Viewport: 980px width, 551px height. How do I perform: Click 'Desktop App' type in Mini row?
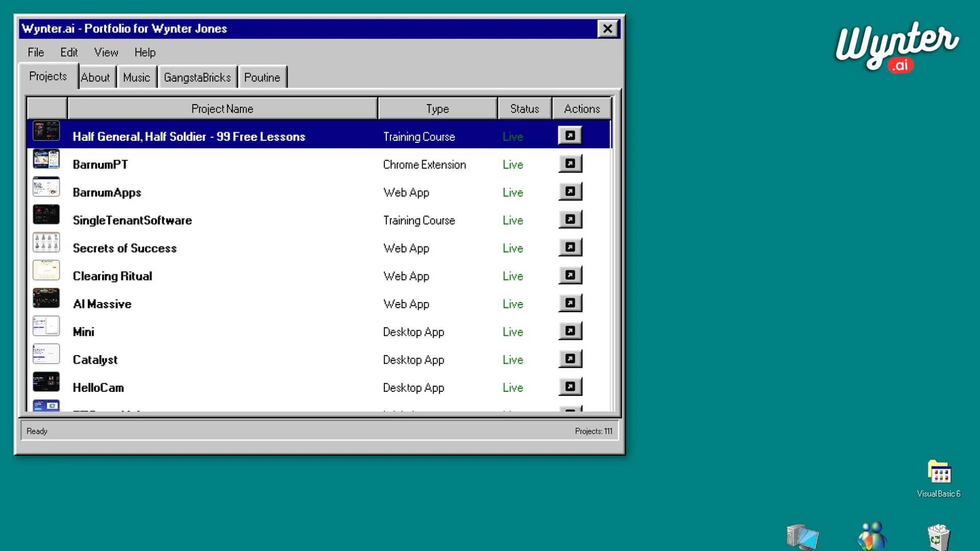pyautogui.click(x=413, y=332)
